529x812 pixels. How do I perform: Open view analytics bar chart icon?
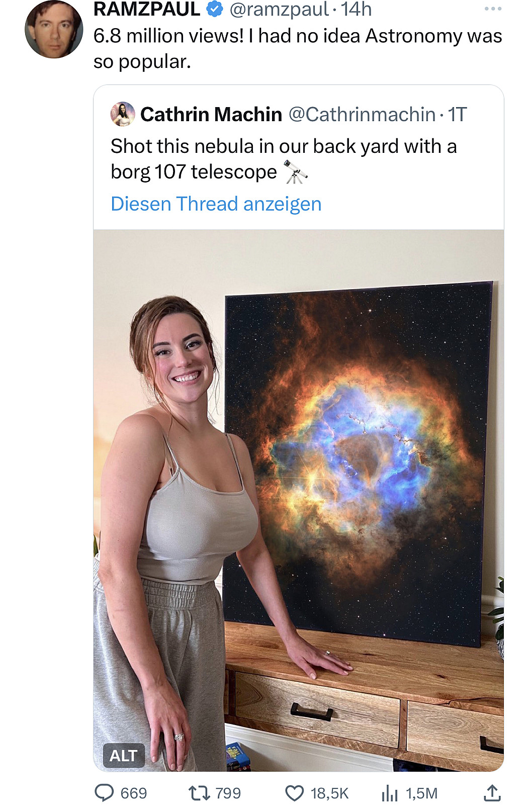tap(389, 793)
